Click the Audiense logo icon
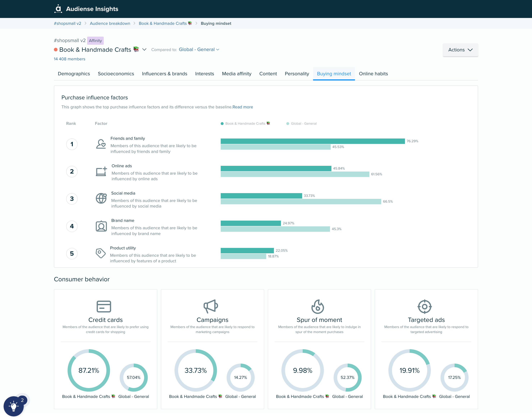The height and width of the screenshot is (420, 532). point(58,9)
